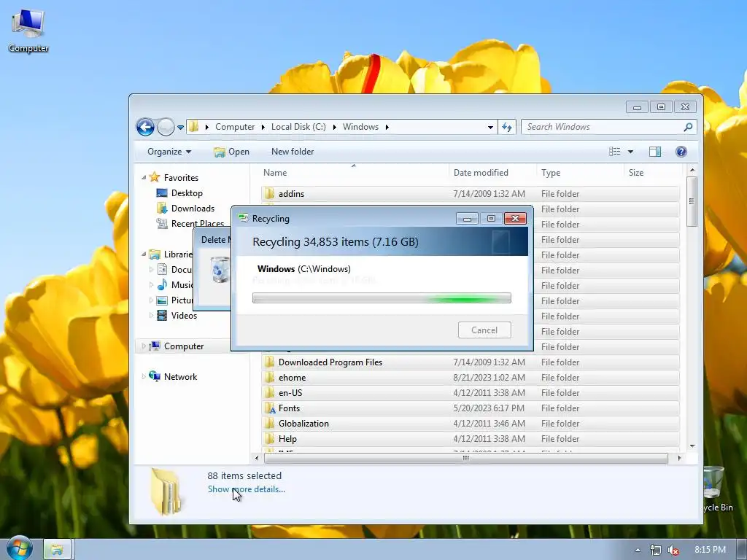
Task: Click the network tray icon
Action: click(x=656, y=550)
